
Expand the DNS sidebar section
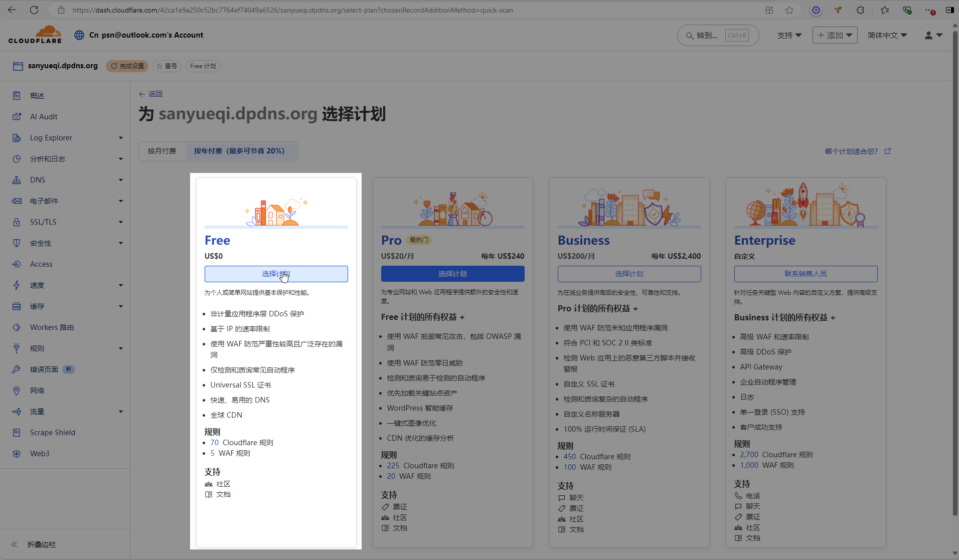[x=120, y=180]
